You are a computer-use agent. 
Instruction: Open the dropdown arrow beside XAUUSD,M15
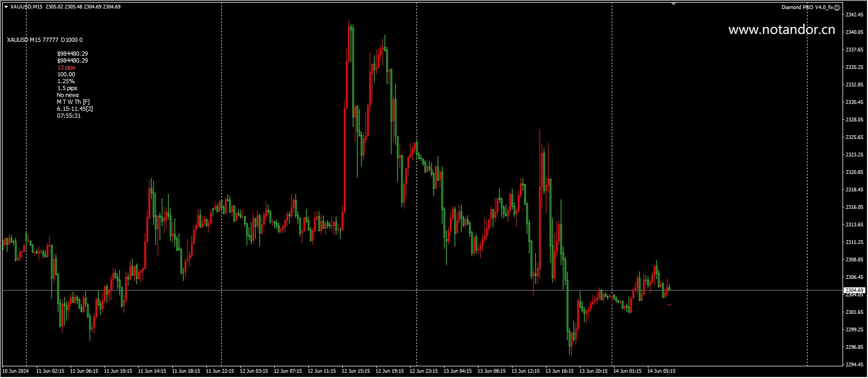tap(6, 7)
